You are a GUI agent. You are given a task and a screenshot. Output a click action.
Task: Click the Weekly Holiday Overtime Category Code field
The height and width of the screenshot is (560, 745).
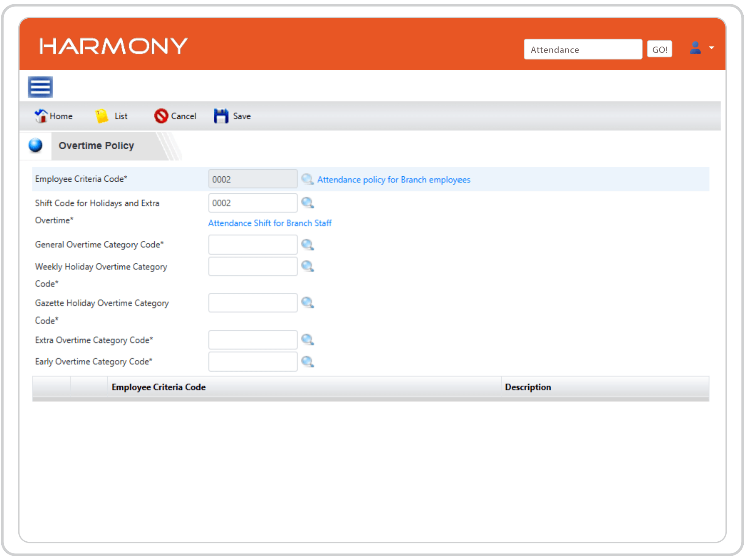(x=253, y=266)
